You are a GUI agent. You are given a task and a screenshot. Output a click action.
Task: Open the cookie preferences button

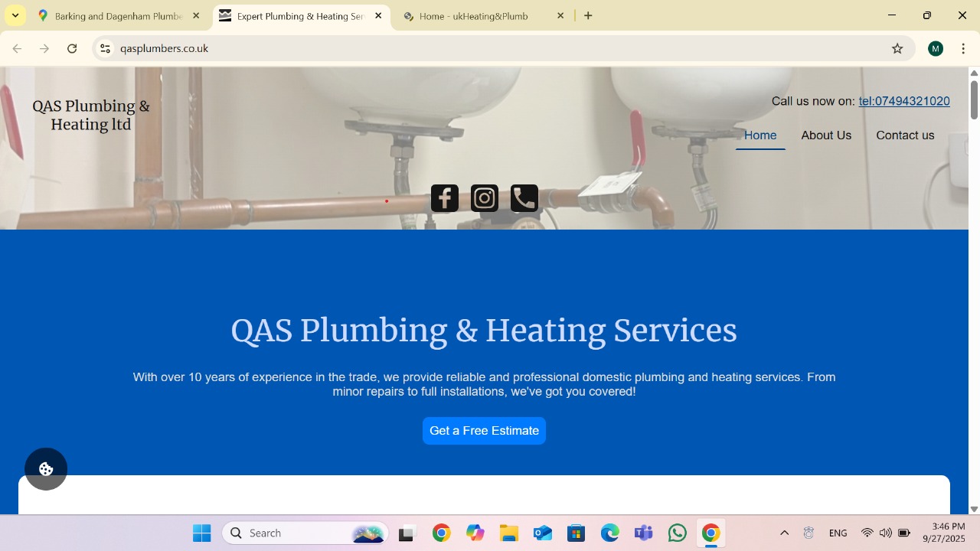(x=46, y=469)
